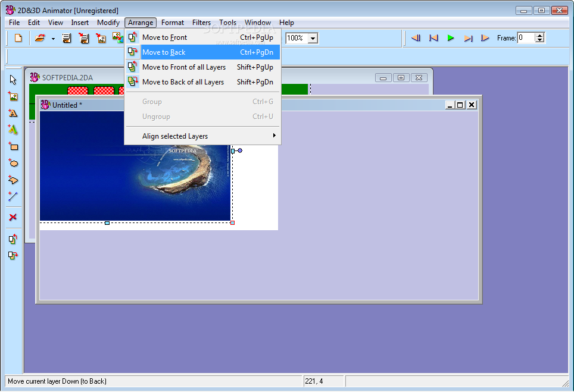Click the Open file folder icon

point(39,38)
